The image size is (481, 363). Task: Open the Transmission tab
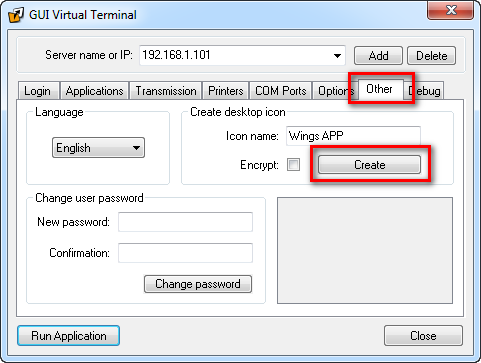tap(166, 91)
